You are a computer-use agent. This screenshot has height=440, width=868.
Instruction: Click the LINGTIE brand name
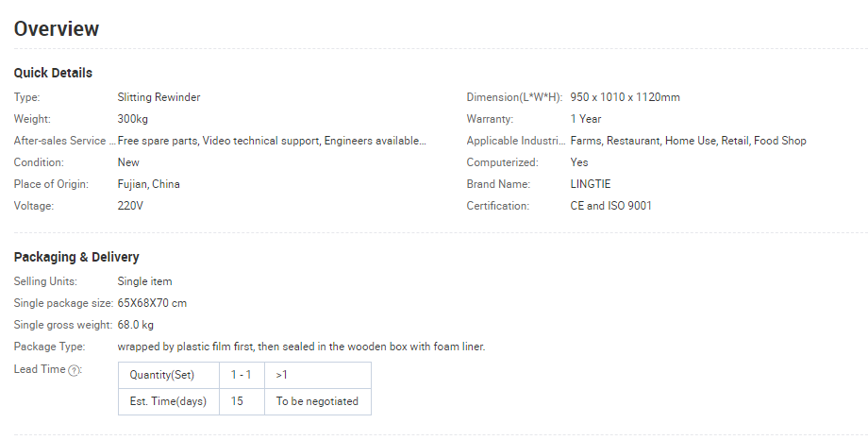tap(591, 184)
